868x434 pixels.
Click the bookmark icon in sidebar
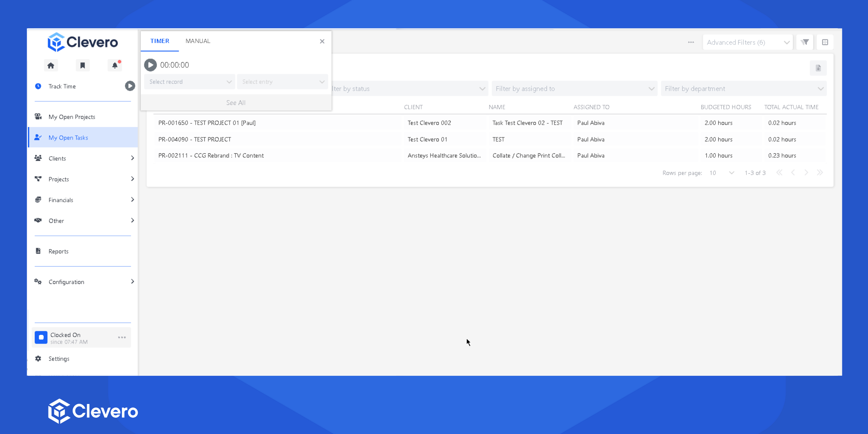82,65
